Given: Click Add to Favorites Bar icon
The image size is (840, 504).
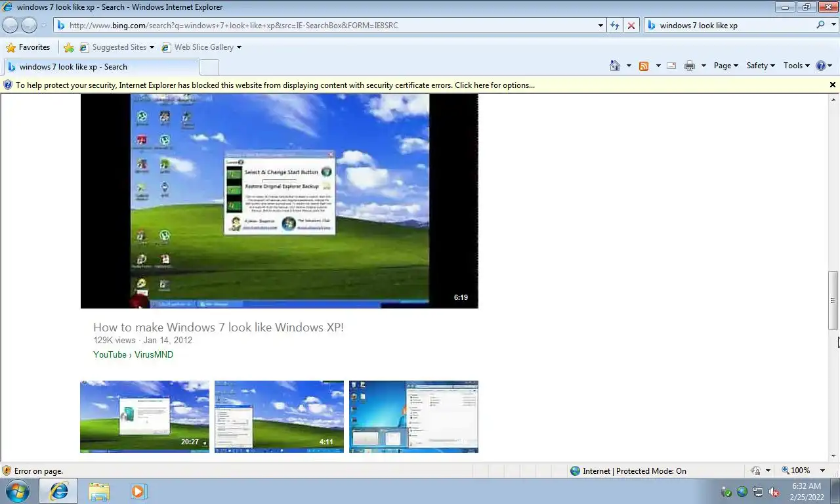Looking at the screenshot, I should click(x=69, y=47).
